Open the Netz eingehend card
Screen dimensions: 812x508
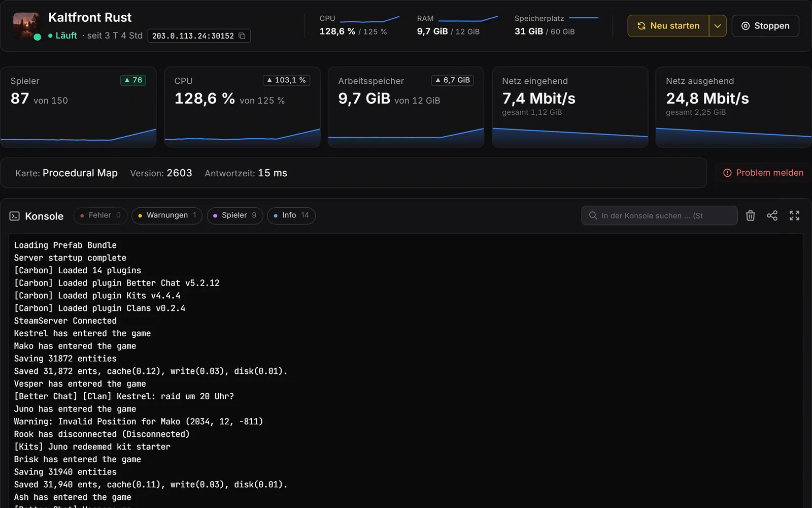click(570, 107)
